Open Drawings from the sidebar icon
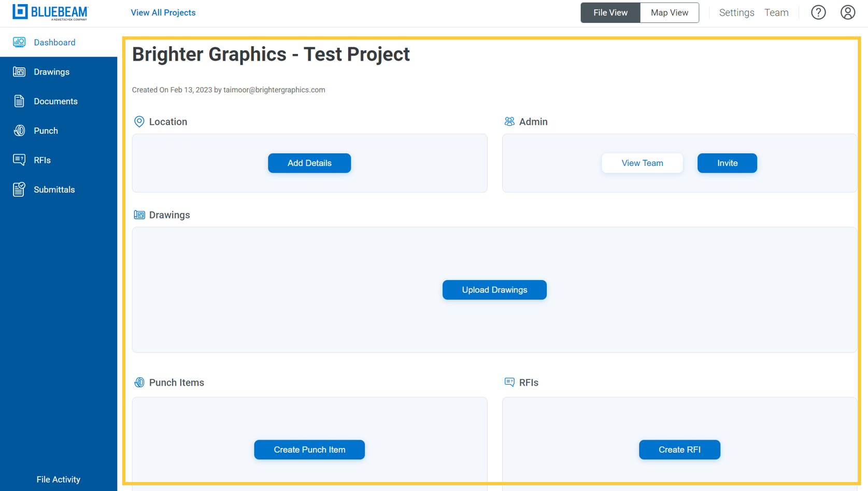Image resolution: width=868 pixels, height=491 pixels. [x=19, y=72]
